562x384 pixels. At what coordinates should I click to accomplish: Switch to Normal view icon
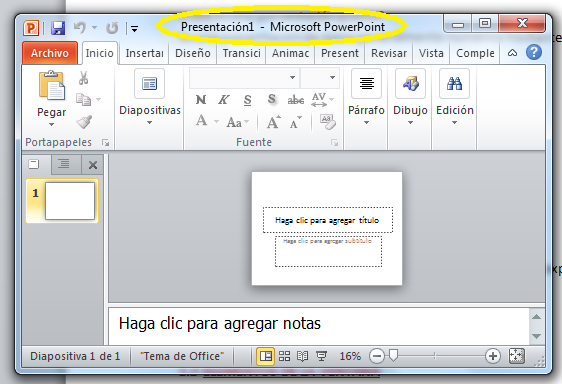[266, 356]
